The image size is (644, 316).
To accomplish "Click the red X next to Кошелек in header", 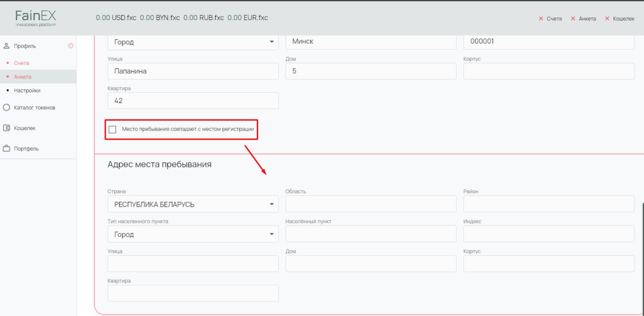I will [x=607, y=19].
